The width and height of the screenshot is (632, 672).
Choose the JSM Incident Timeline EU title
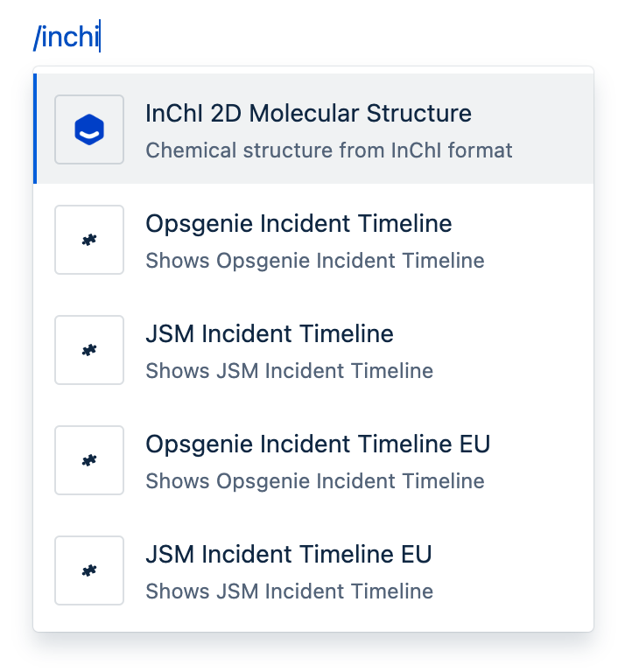(x=289, y=555)
